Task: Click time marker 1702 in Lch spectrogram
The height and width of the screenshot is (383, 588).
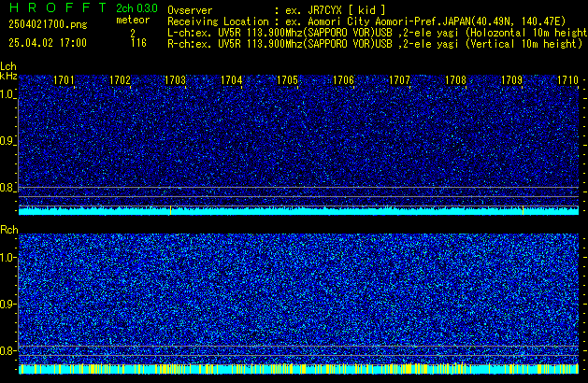Action: click(x=120, y=80)
